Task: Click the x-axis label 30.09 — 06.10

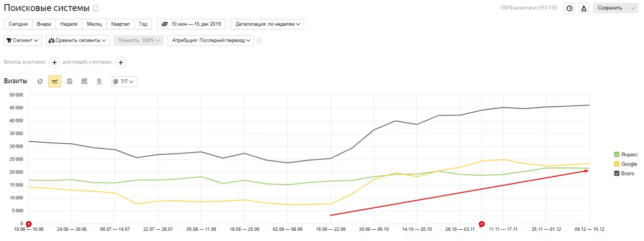Action: (374, 229)
